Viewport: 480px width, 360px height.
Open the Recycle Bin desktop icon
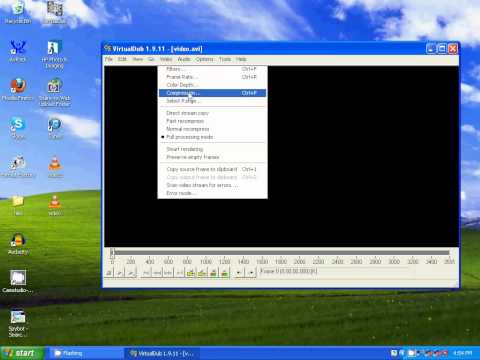(x=18, y=13)
